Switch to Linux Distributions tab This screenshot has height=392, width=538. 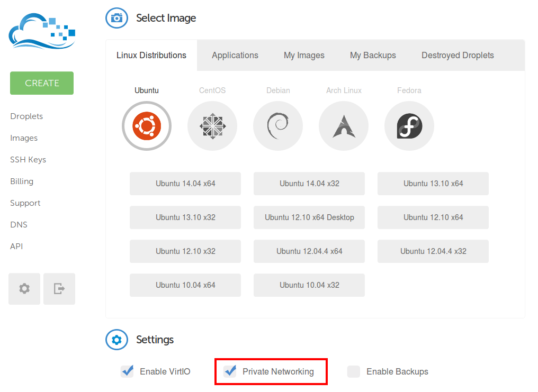[x=151, y=55]
